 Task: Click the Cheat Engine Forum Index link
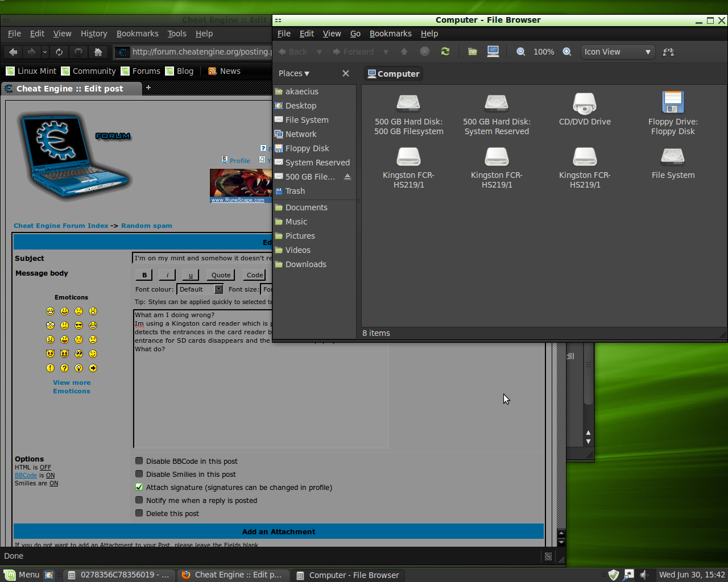(61, 226)
